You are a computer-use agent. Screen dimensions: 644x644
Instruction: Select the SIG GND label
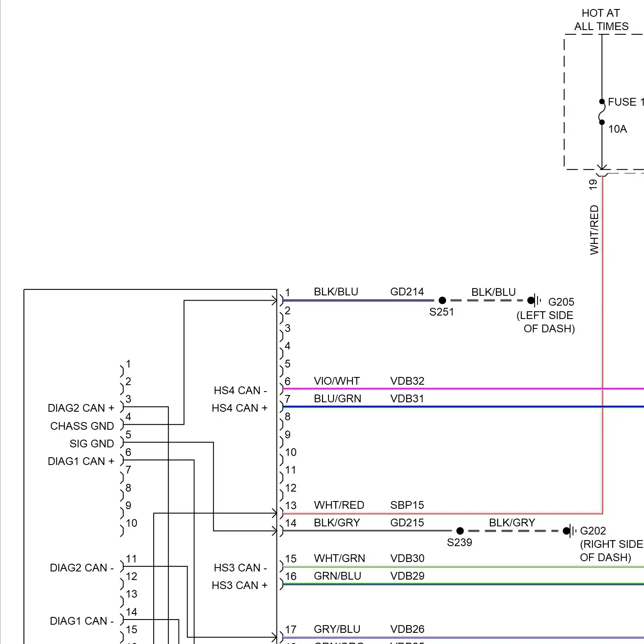(92, 444)
